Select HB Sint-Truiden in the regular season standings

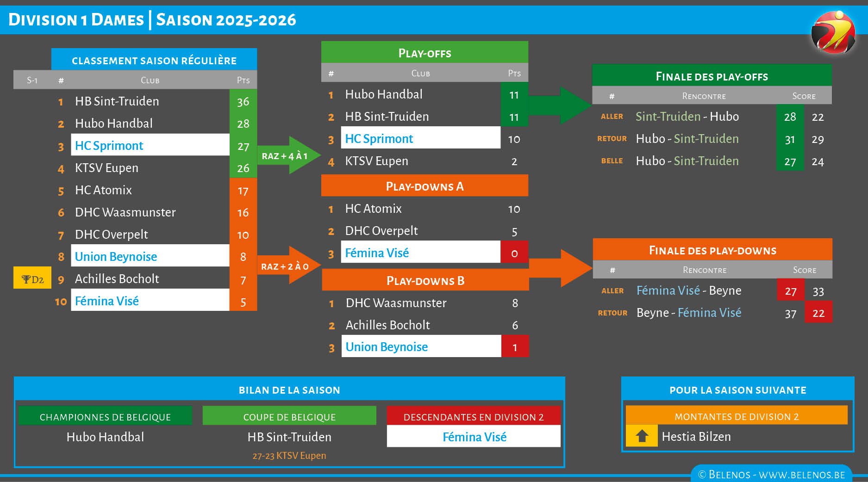[117, 101]
